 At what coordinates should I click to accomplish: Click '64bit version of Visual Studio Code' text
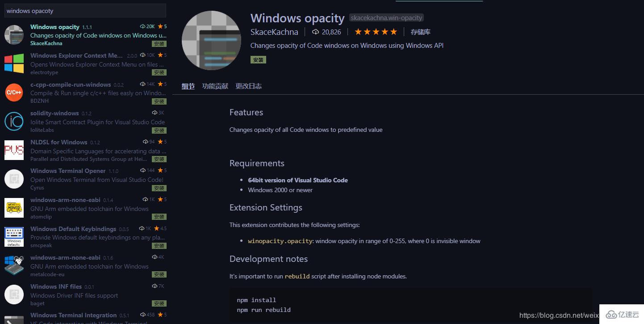tap(298, 180)
